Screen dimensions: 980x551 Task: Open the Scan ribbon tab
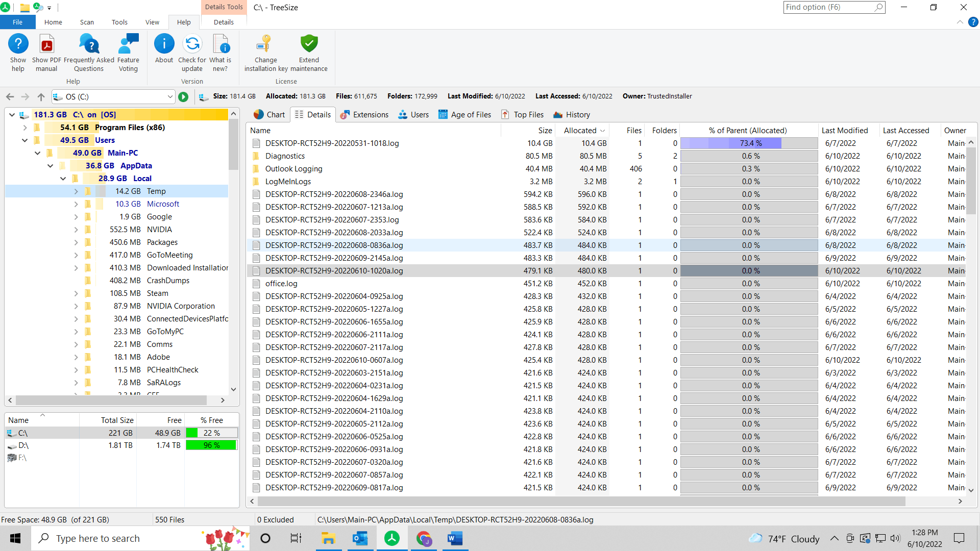coord(87,22)
